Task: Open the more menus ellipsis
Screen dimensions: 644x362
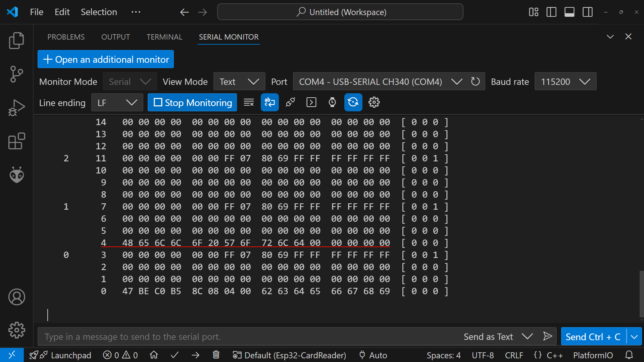Action: [136, 12]
